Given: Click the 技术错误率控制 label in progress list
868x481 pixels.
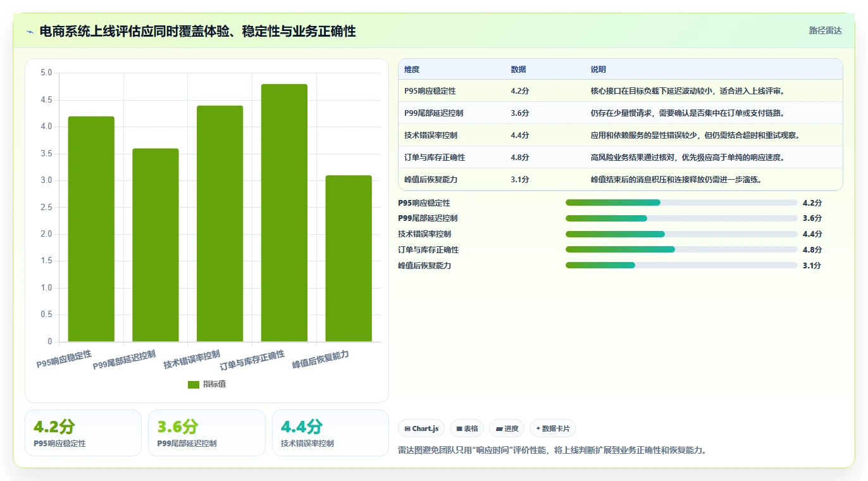Looking at the screenshot, I should (425, 234).
